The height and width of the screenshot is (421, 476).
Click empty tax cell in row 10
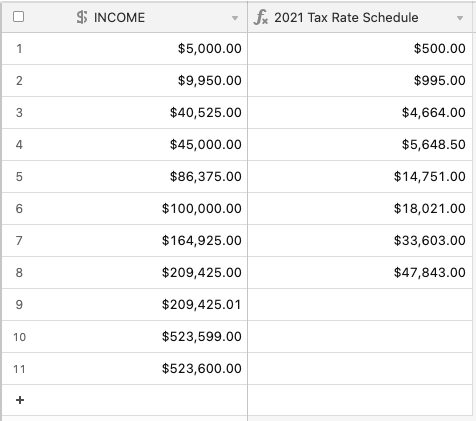(x=360, y=337)
